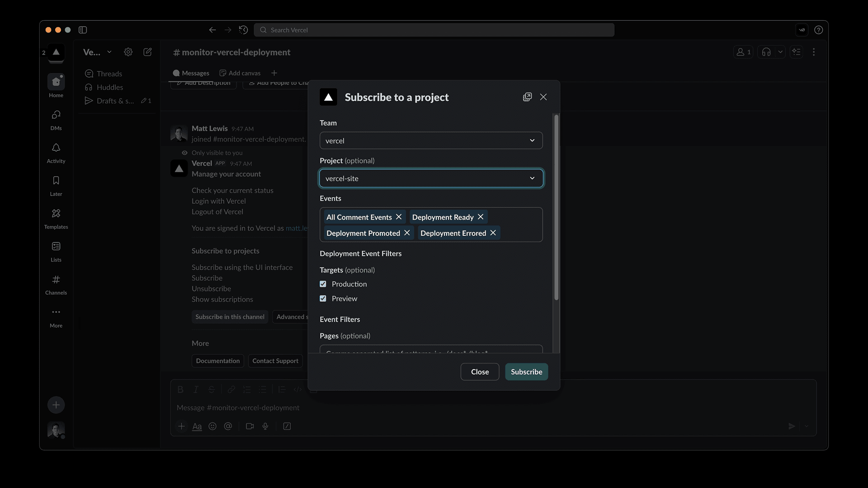This screenshot has height=488, width=868.
Task: Click the modal's vertical scrollbar
Action: click(x=557, y=208)
